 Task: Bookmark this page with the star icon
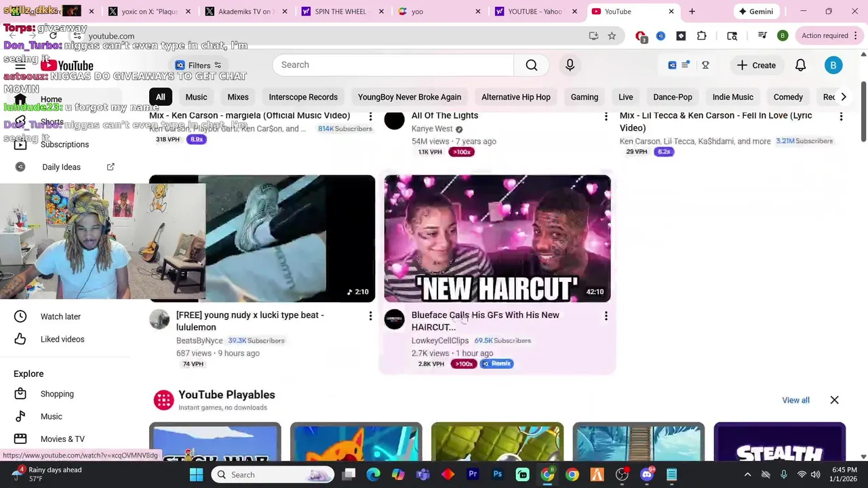point(612,36)
